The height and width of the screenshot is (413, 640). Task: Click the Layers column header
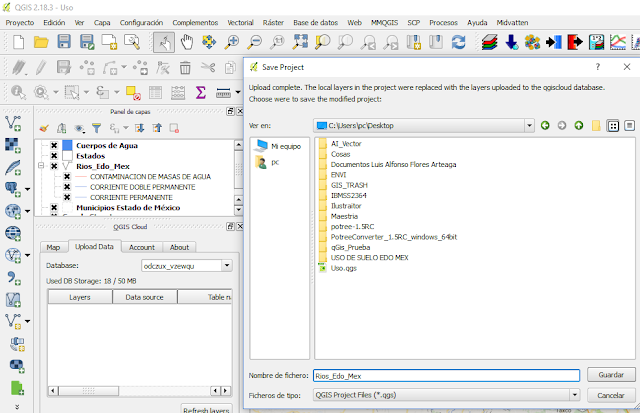click(80, 297)
